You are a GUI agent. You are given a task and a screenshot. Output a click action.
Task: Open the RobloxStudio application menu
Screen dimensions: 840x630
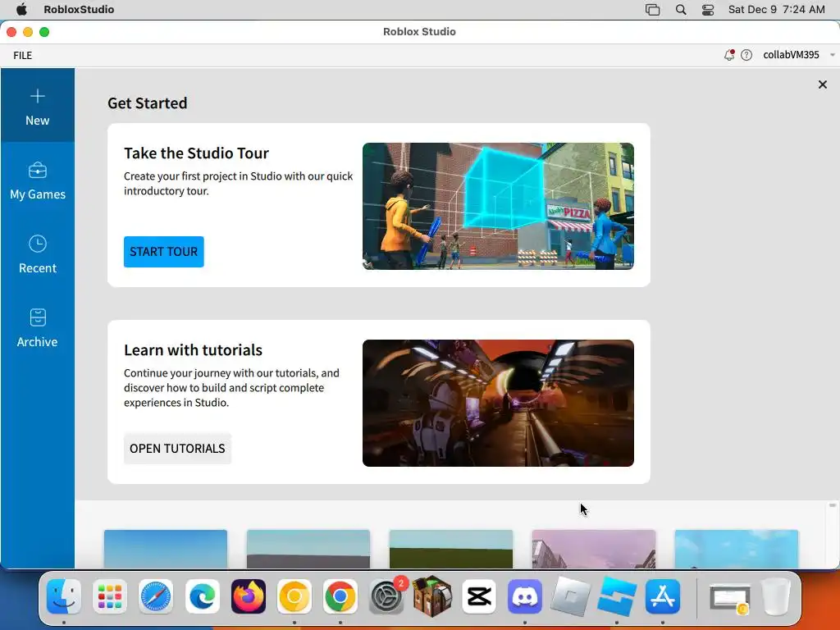(79, 9)
